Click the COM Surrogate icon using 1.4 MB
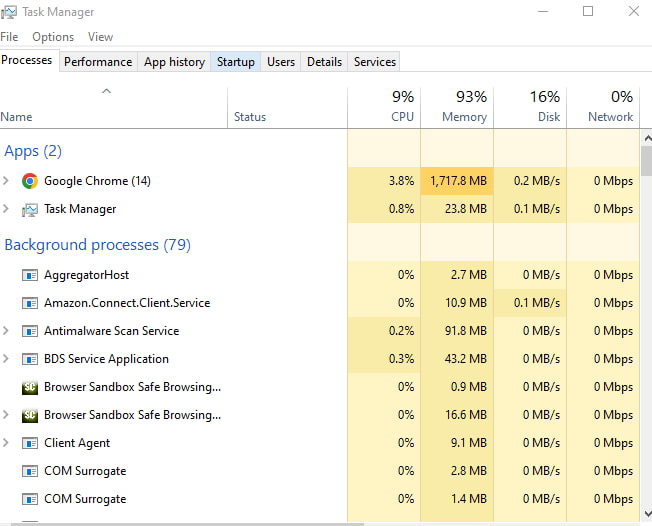This screenshot has height=526, width=652. 30,499
